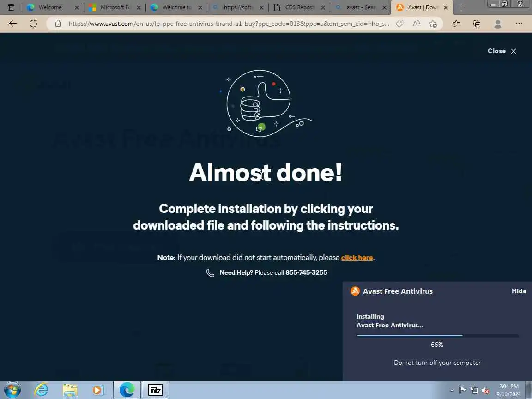Open the tab actions menu icon
The width and height of the screenshot is (532, 399).
(11, 7)
